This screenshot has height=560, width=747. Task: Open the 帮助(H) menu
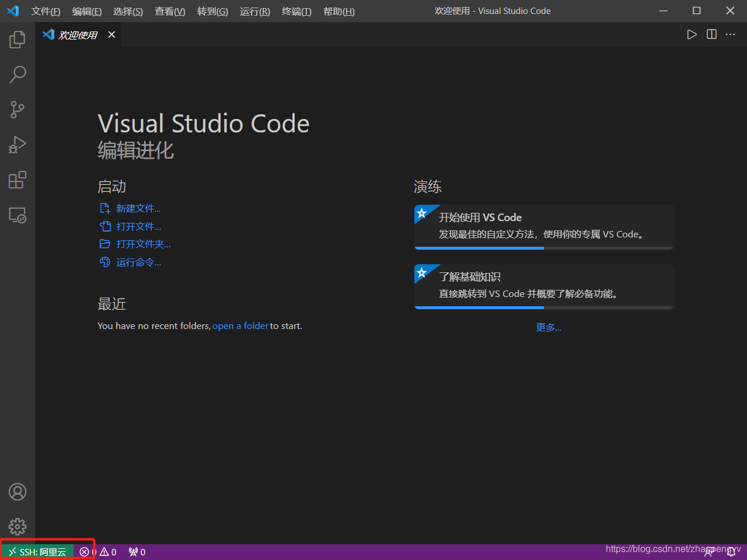339,11
